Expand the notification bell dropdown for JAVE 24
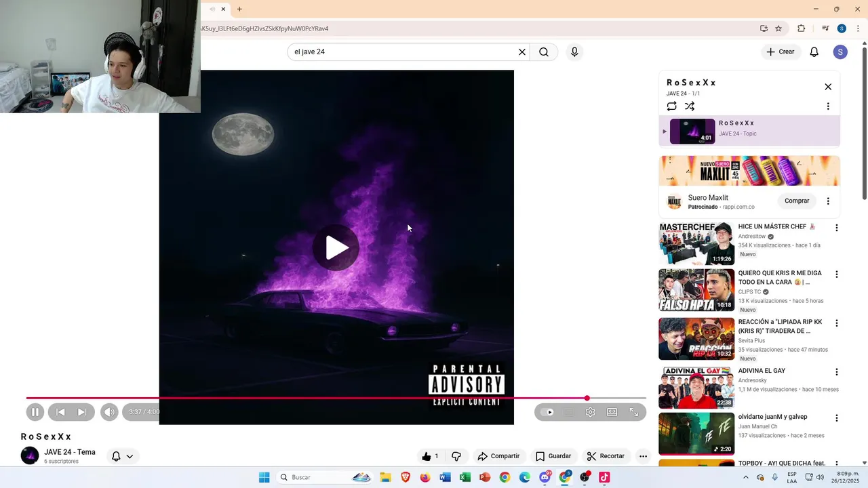The width and height of the screenshot is (868, 488). pyautogui.click(x=122, y=456)
